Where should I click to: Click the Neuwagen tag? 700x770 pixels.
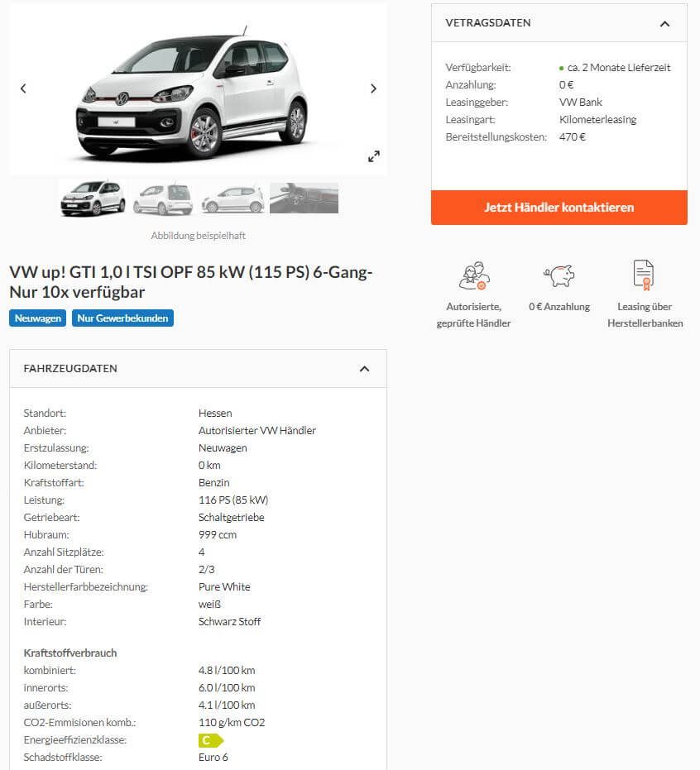pos(38,318)
